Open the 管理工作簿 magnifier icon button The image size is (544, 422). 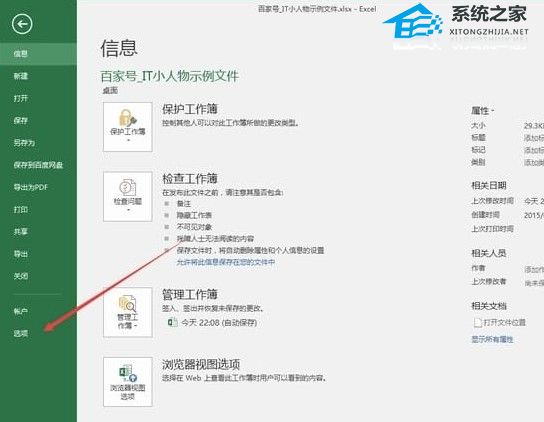(128, 312)
